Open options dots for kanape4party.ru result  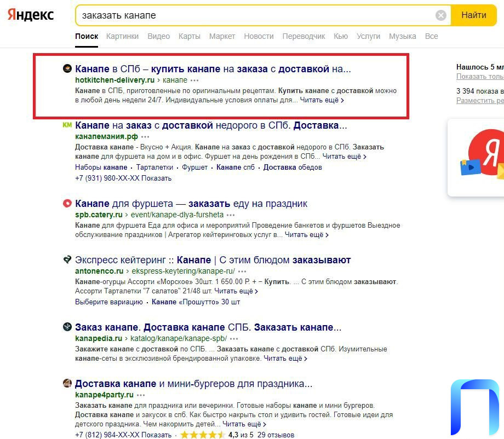pos(141,395)
